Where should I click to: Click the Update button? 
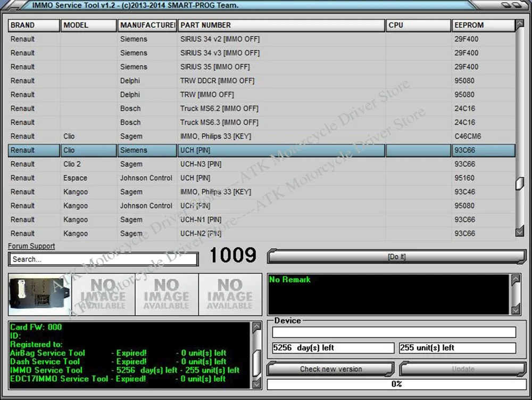click(463, 369)
